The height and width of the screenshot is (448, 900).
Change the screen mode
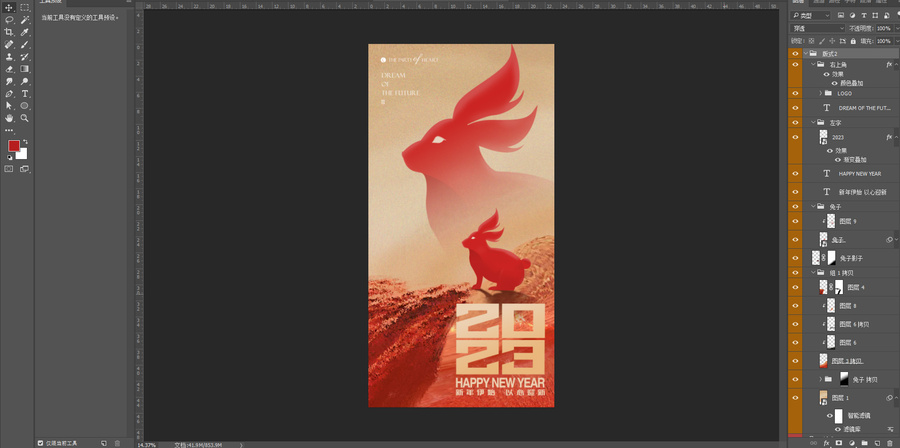click(x=25, y=169)
